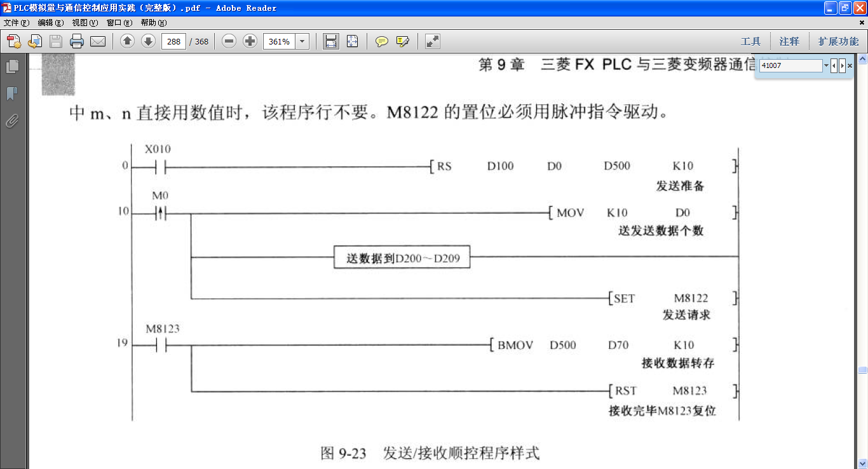Open the 文件 menu
This screenshot has width=868, height=469.
point(17,23)
